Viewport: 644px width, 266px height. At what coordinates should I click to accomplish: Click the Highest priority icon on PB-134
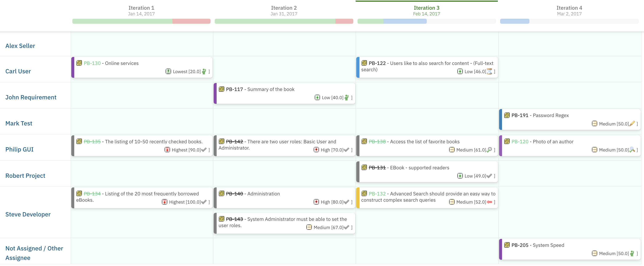164,202
